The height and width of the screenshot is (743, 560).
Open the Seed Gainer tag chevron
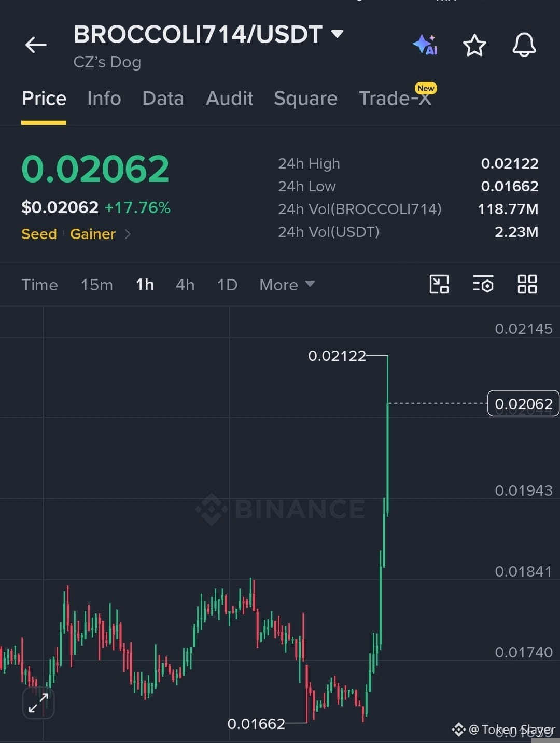(x=128, y=234)
